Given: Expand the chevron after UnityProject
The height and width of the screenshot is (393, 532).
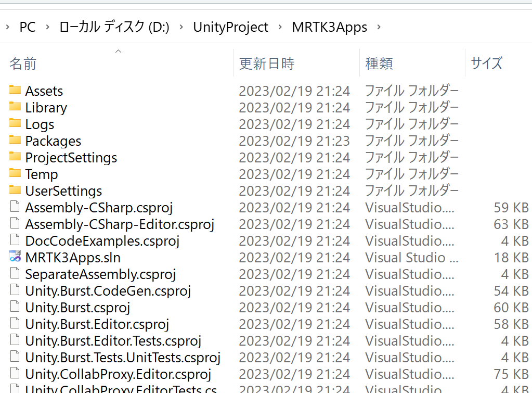Looking at the screenshot, I should (x=280, y=27).
